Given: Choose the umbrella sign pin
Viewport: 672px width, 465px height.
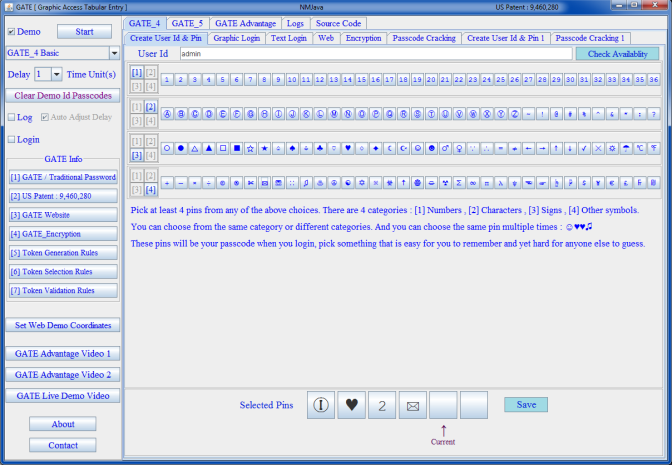Looking at the screenshot, I should tap(626, 148).
